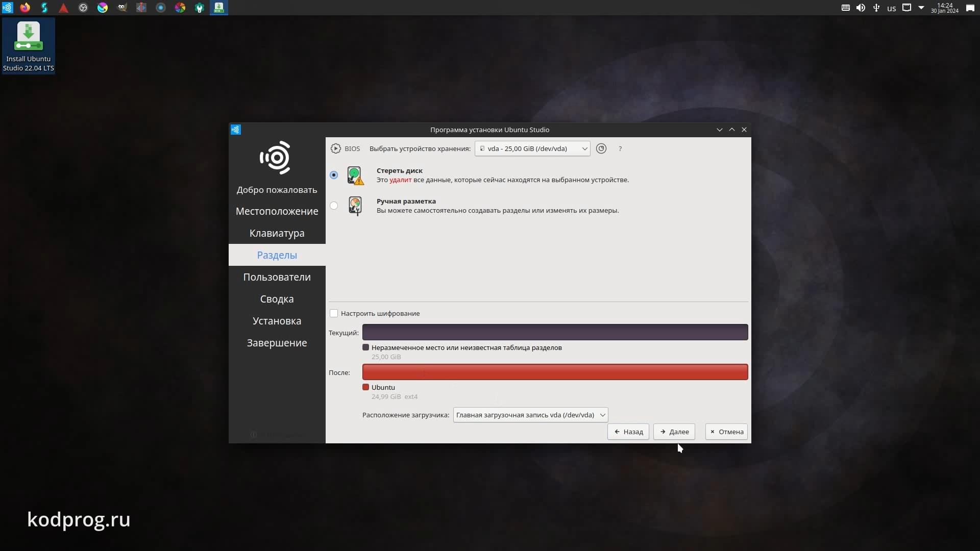This screenshot has width=980, height=551.
Task: Select 'Завершение' step in sidebar
Action: tap(277, 343)
